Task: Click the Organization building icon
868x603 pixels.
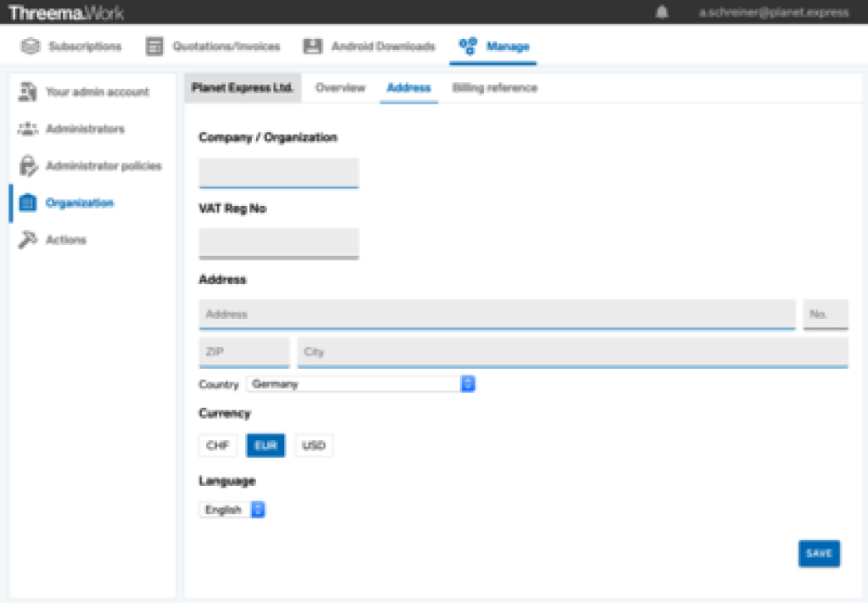Action: [28, 203]
